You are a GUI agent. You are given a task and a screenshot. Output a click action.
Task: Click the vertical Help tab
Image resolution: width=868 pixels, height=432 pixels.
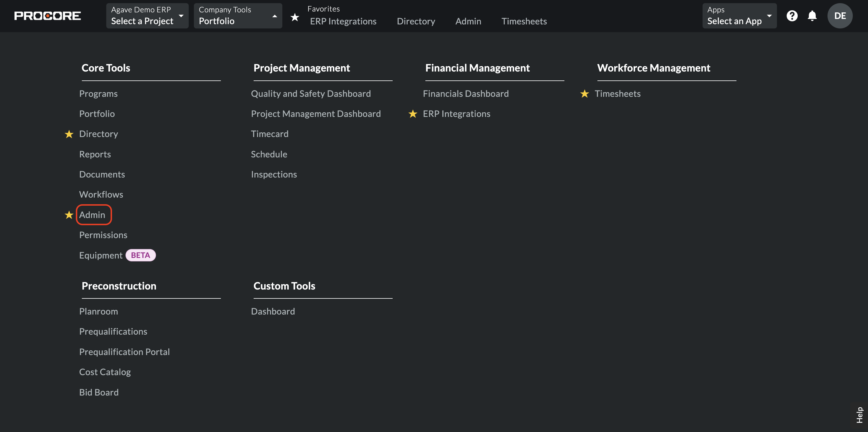point(860,415)
